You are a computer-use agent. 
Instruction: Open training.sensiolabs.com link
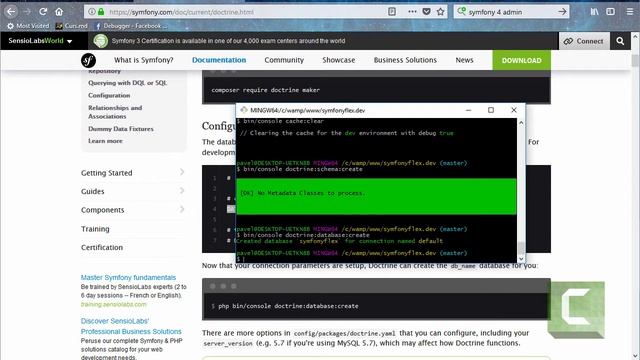click(x=113, y=304)
